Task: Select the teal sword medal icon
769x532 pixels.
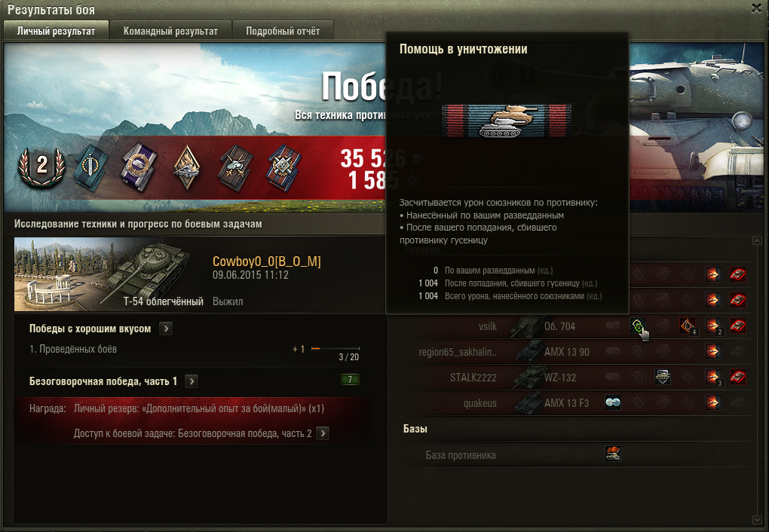Action: [x=92, y=168]
